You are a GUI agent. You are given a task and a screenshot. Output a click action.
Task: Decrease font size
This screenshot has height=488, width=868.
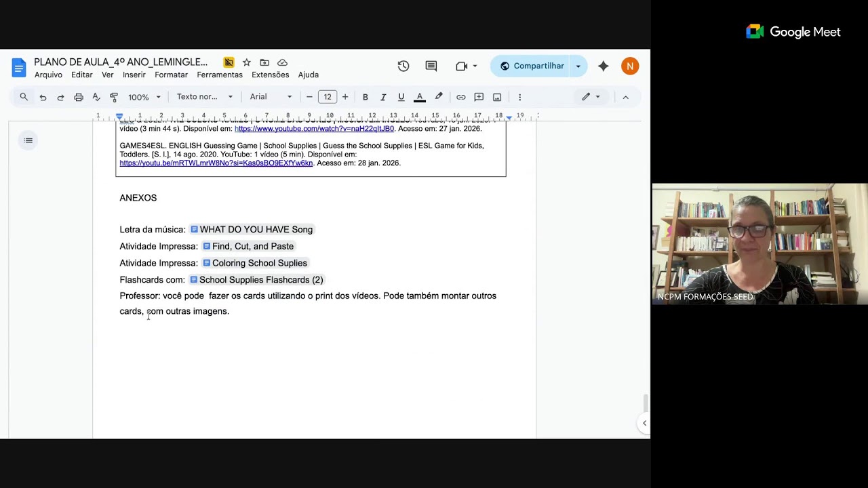pyautogui.click(x=309, y=97)
